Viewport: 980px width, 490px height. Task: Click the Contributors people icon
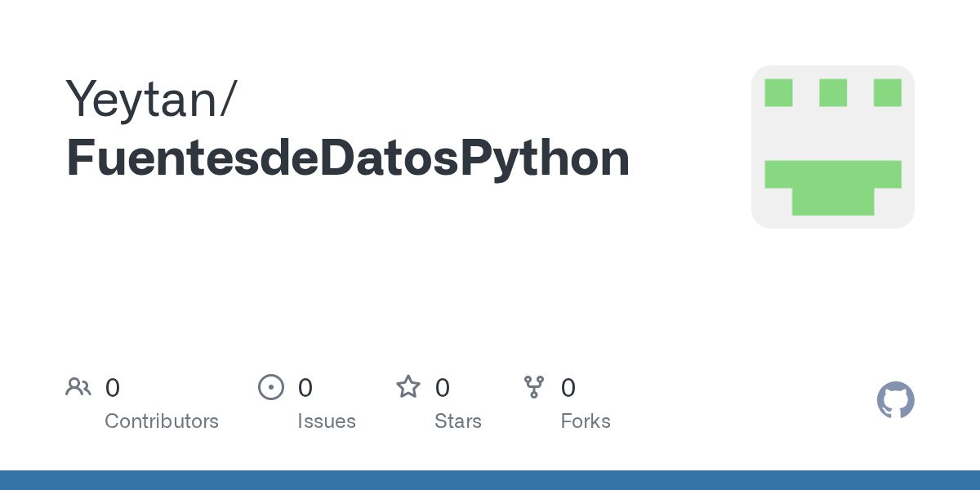click(x=78, y=386)
